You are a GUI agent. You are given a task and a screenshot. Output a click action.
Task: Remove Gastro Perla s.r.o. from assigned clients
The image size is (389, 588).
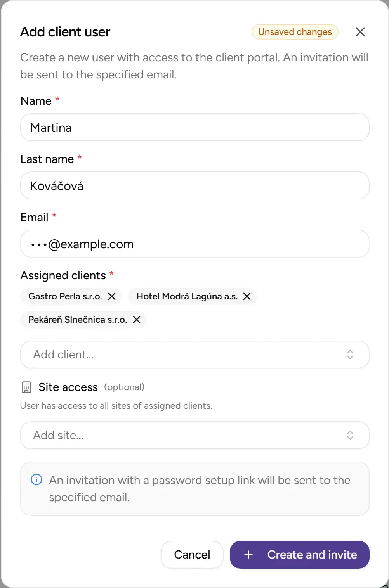pos(112,296)
